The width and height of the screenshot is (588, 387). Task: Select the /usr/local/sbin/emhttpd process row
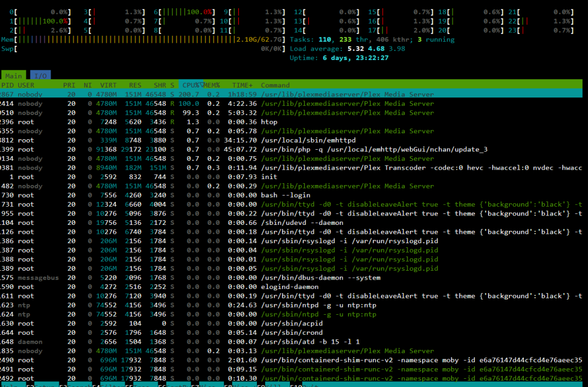(292, 140)
